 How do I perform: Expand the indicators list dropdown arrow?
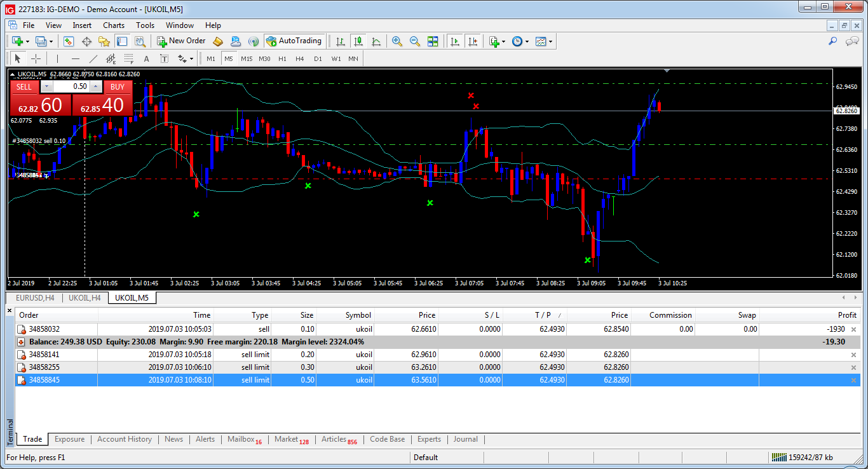[x=503, y=41]
